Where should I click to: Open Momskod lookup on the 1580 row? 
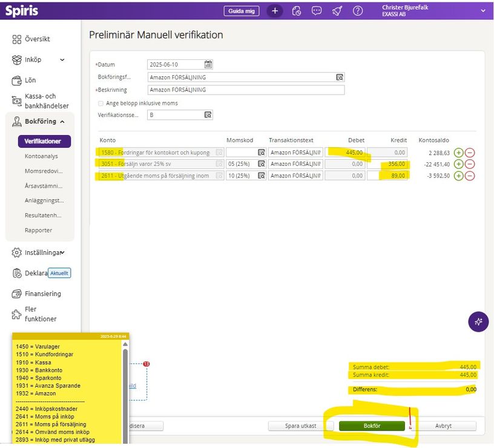(262, 153)
